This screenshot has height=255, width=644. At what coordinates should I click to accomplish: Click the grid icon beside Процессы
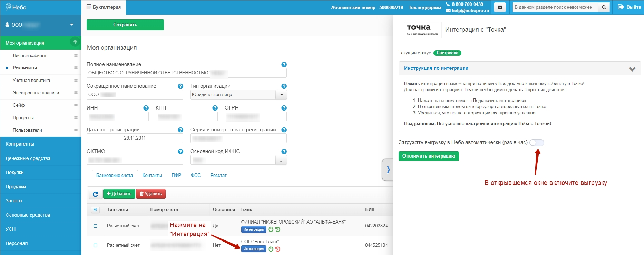pos(76,118)
